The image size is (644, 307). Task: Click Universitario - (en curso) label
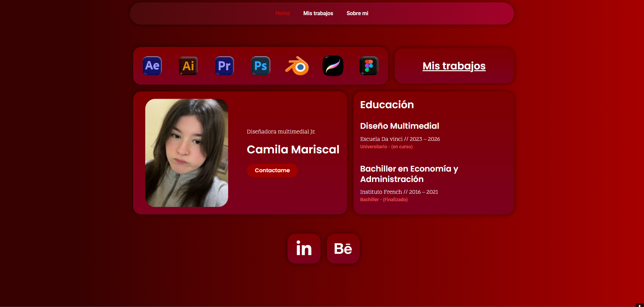pyautogui.click(x=386, y=147)
